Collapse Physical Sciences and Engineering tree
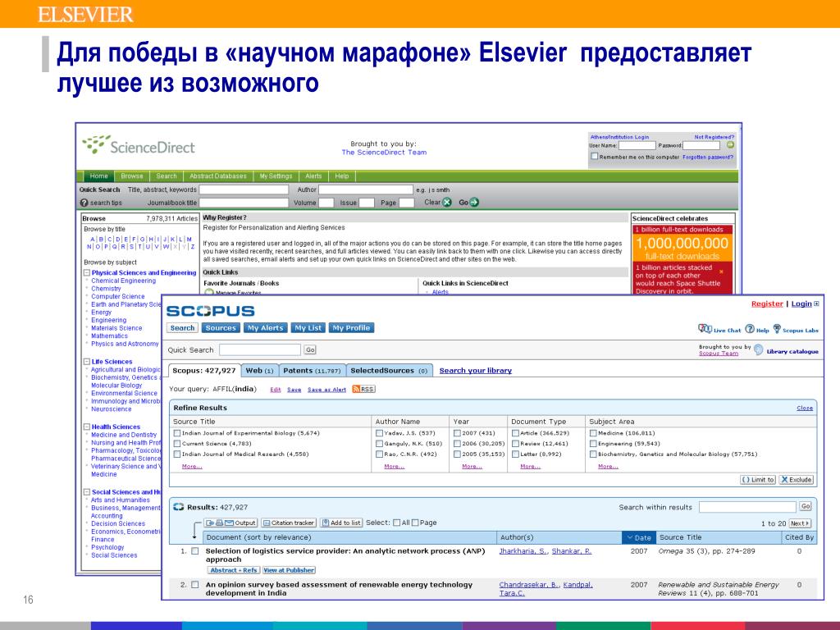The image size is (840, 630). (87, 272)
